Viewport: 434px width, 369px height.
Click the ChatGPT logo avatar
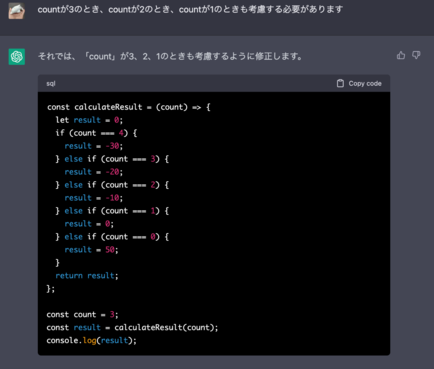17,56
